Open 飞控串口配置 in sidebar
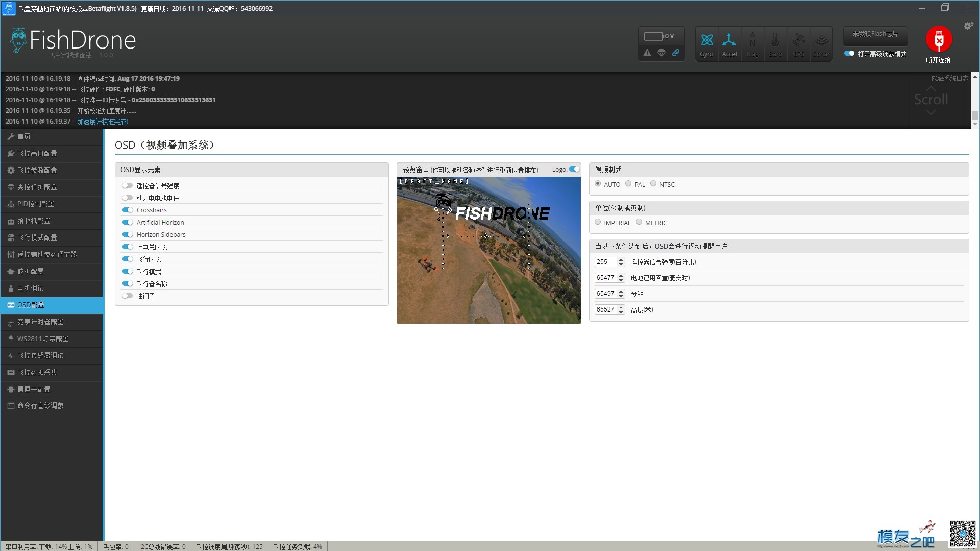 52,153
